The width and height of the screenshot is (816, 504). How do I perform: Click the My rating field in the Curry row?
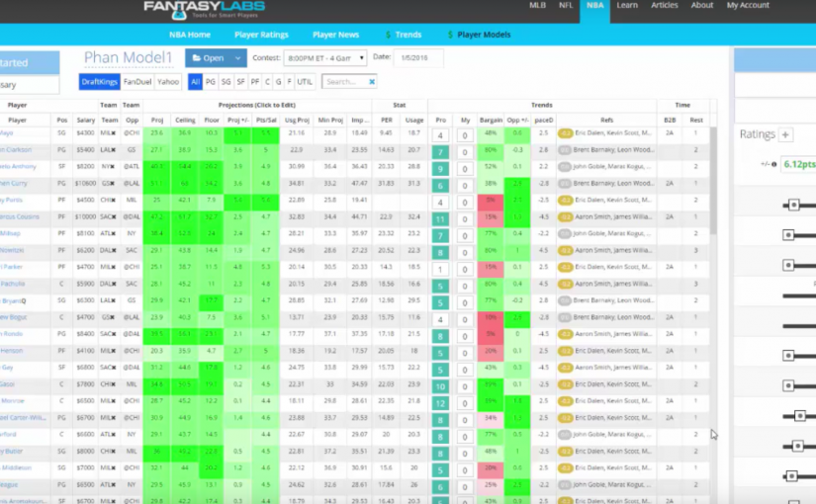(465, 186)
